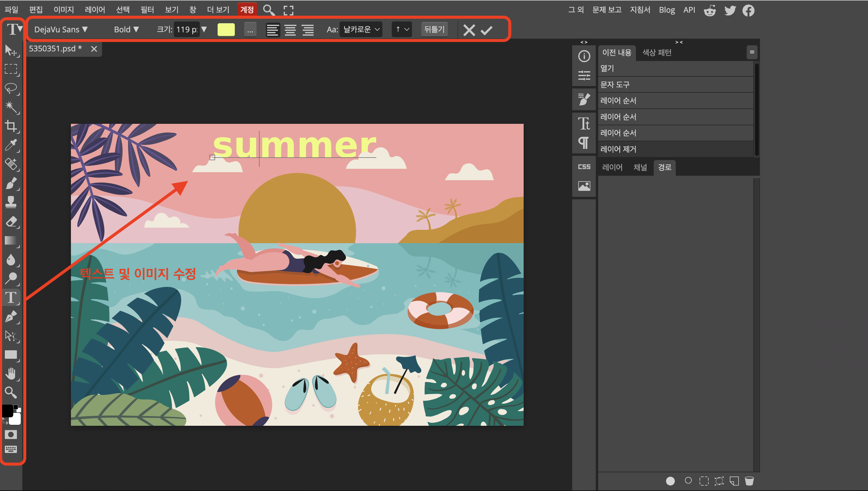Open the DejaVu Sans font dropdown
The image size is (868, 491).
point(61,30)
